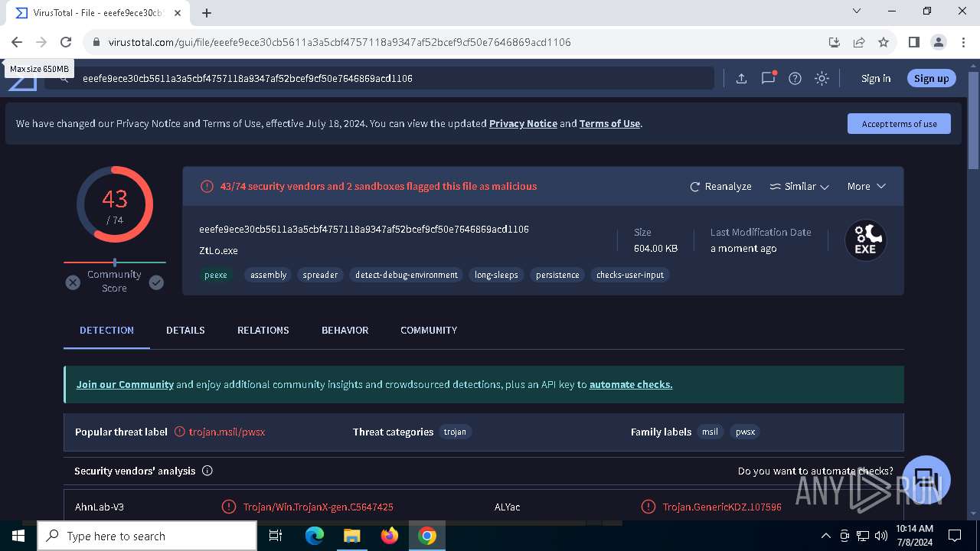980x551 pixels.
Task: Open the Terms of Use link
Action: point(609,123)
